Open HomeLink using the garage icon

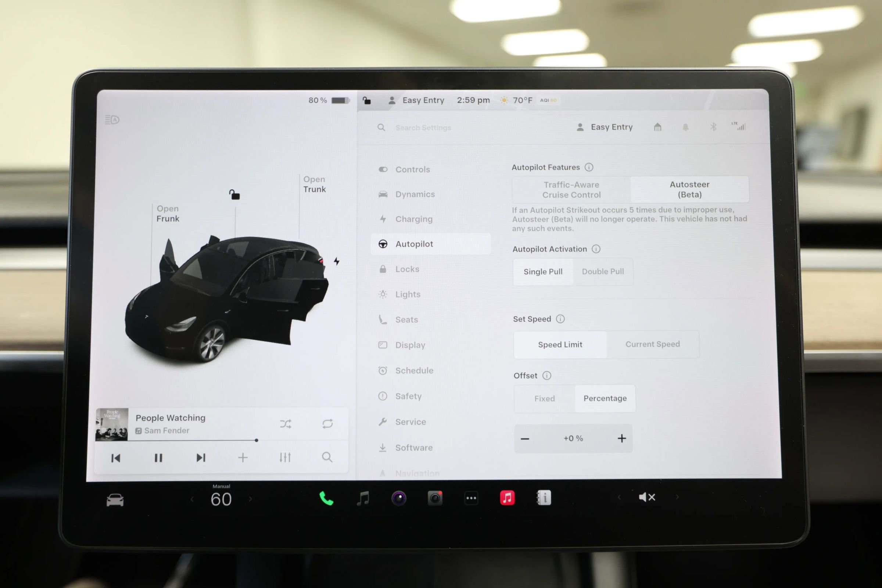coord(657,127)
